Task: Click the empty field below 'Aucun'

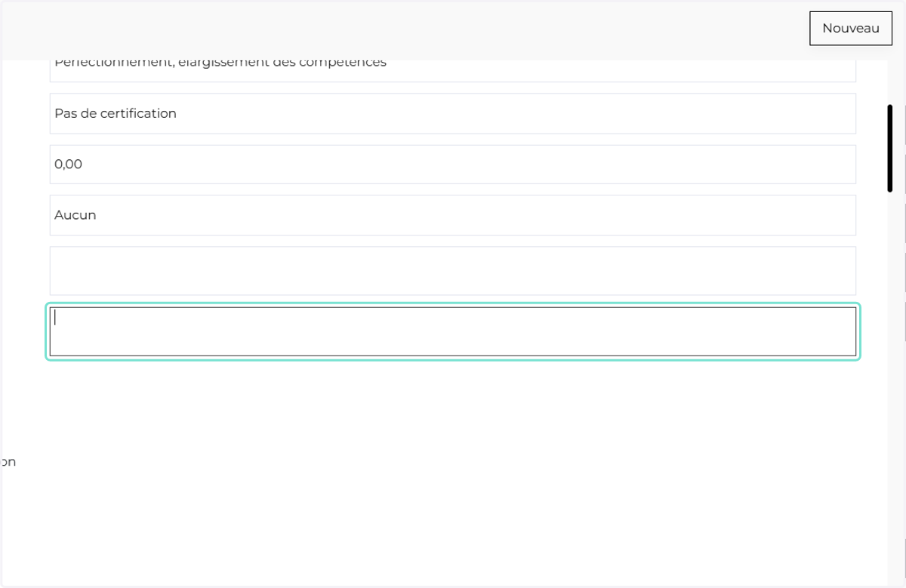Action: (x=453, y=270)
